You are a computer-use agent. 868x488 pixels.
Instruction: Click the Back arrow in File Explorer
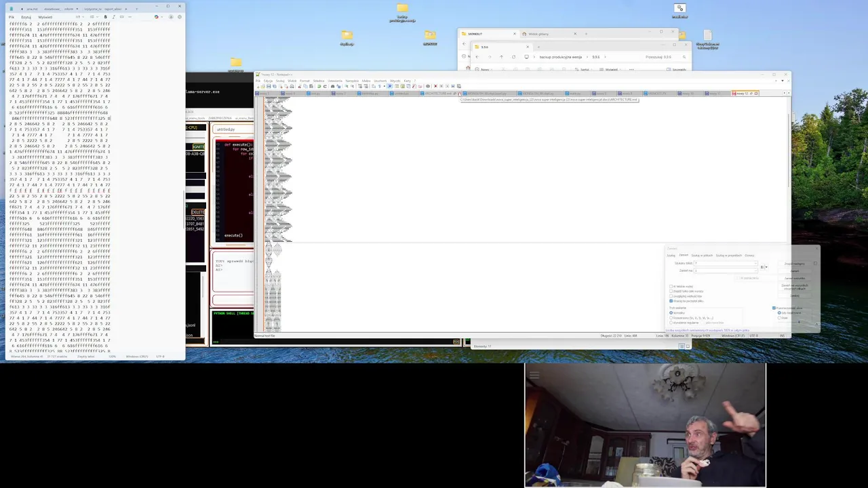coord(477,57)
